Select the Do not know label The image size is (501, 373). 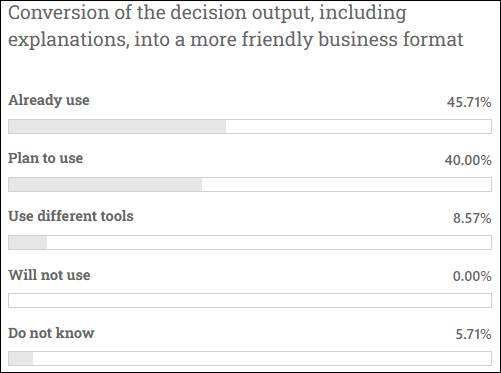(x=51, y=333)
